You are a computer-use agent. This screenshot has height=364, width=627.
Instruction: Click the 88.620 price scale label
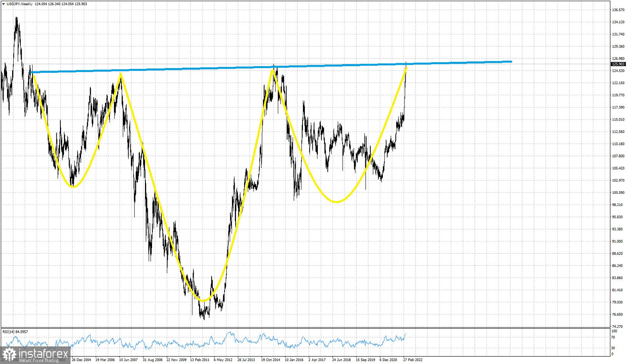617,253
